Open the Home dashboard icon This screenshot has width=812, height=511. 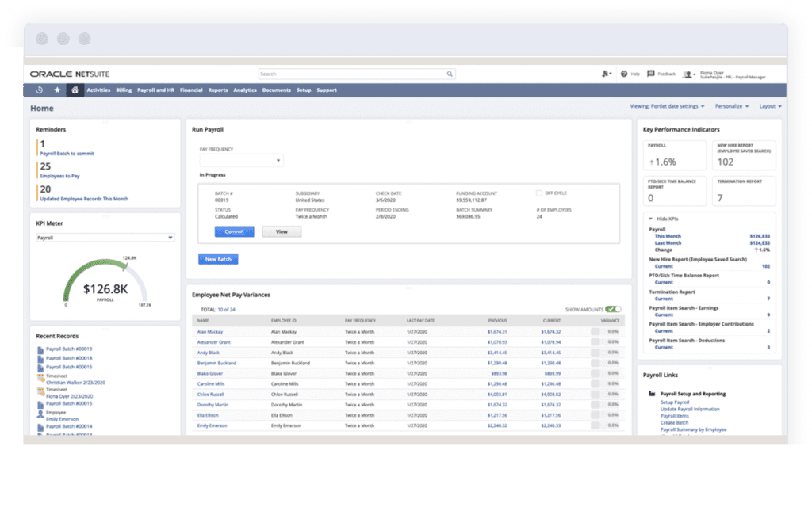75,90
